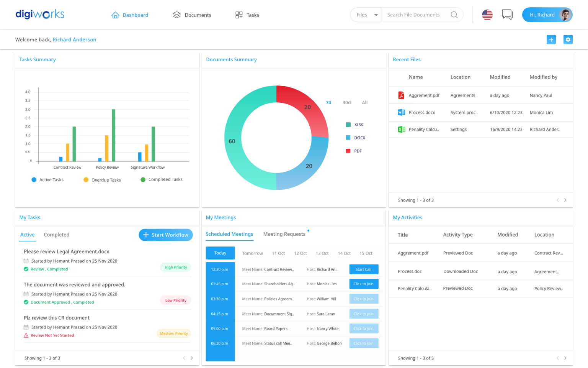The width and height of the screenshot is (588, 368).
Task: Click the Word icon beside Process.docx
Action: [401, 112]
